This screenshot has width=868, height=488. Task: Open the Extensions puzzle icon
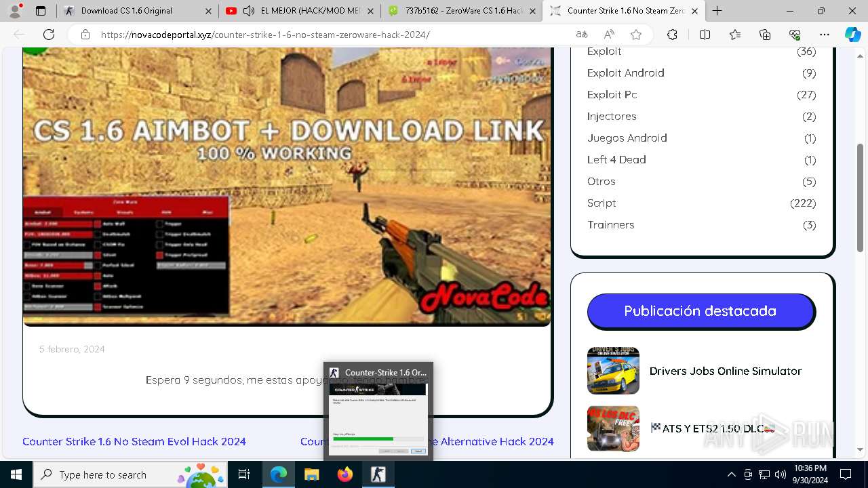pos(672,35)
